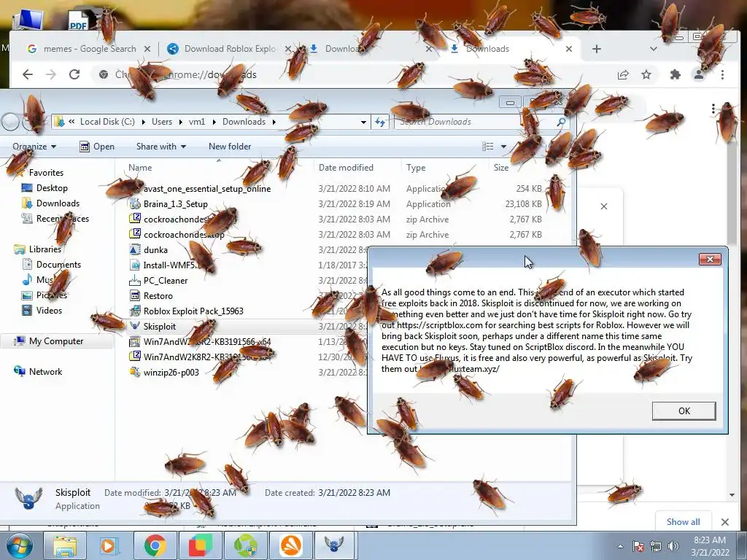
Task: Refresh the Explorer address bar
Action: click(379, 122)
